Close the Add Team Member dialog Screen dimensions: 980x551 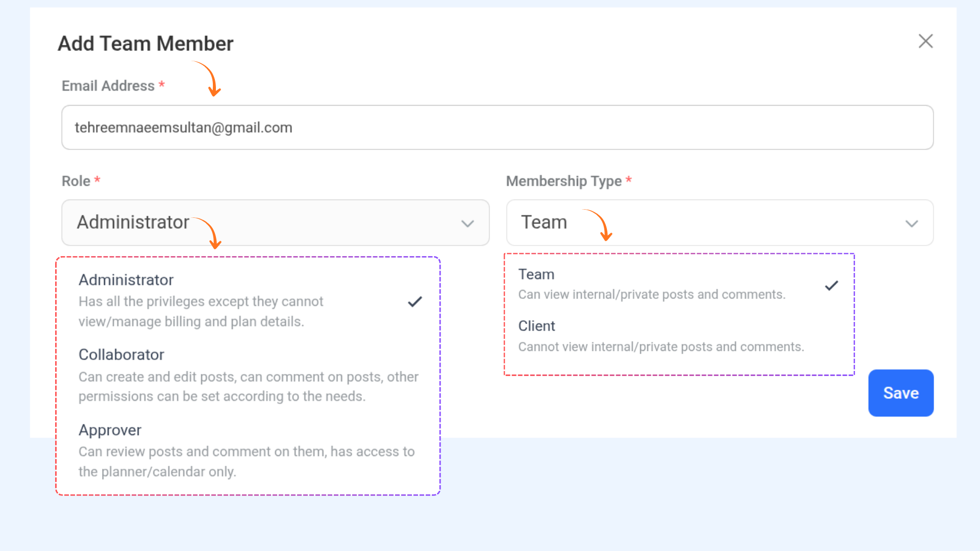(x=925, y=41)
